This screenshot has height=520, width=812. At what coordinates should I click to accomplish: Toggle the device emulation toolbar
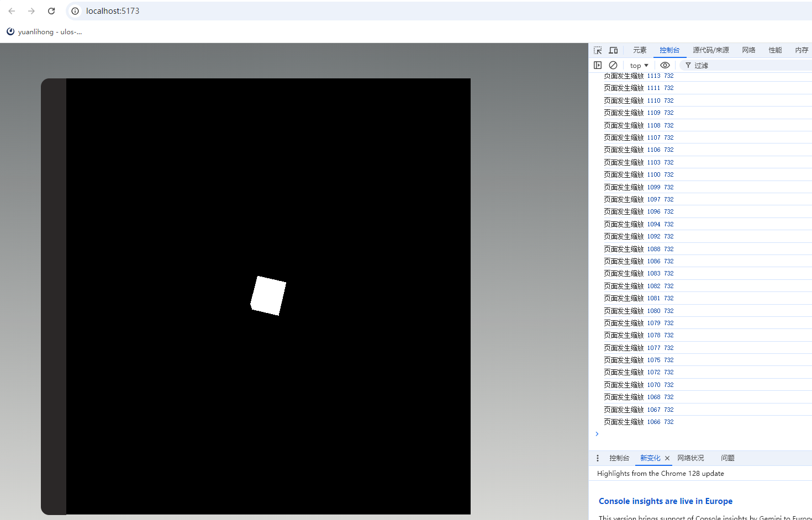click(613, 50)
